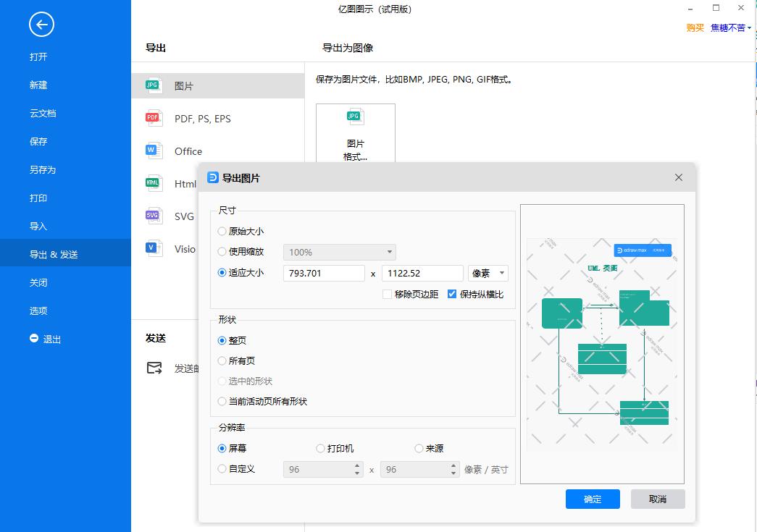Click the width input showing 793.701
The image size is (757, 532).
pos(324,273)
